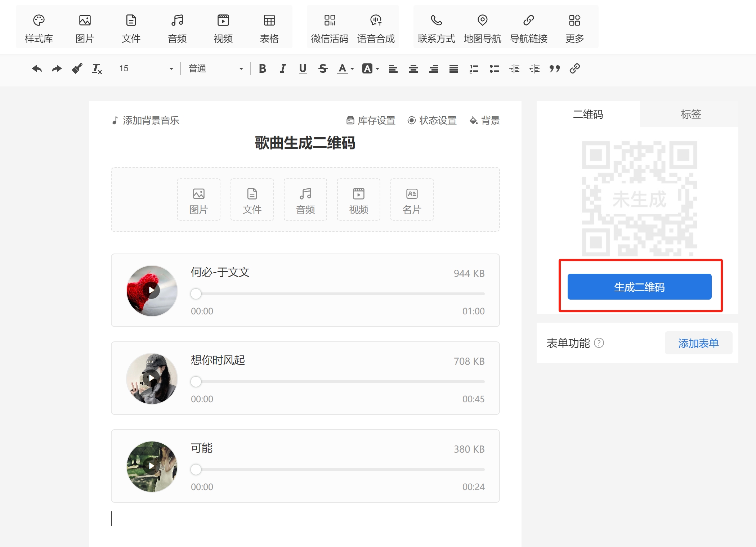Insert 导航链接 navigation link
This screenshot has height=547, width=756.
point(529,28)
